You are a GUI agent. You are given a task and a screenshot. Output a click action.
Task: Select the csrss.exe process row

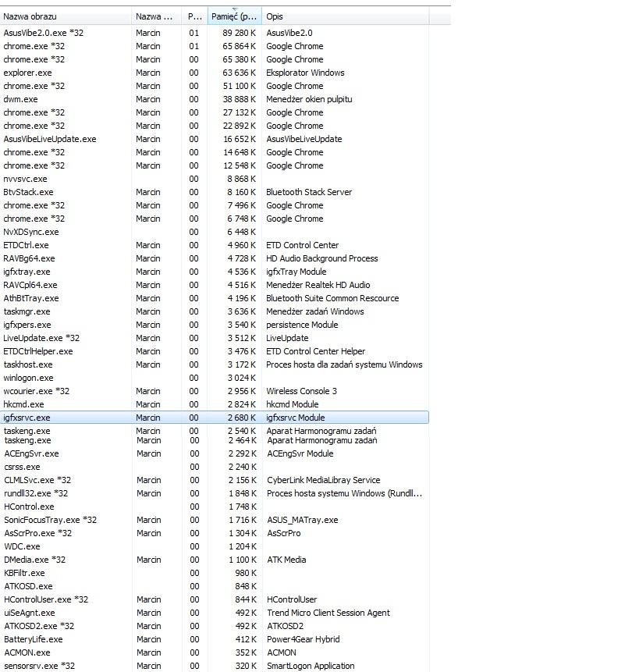click(x=214, y=468)
